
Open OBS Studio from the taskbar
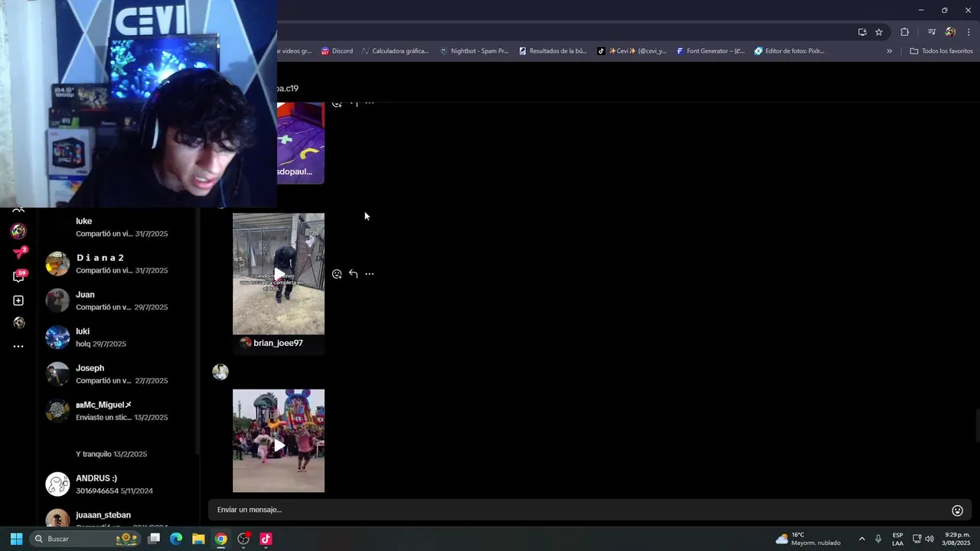pos(243,539)
